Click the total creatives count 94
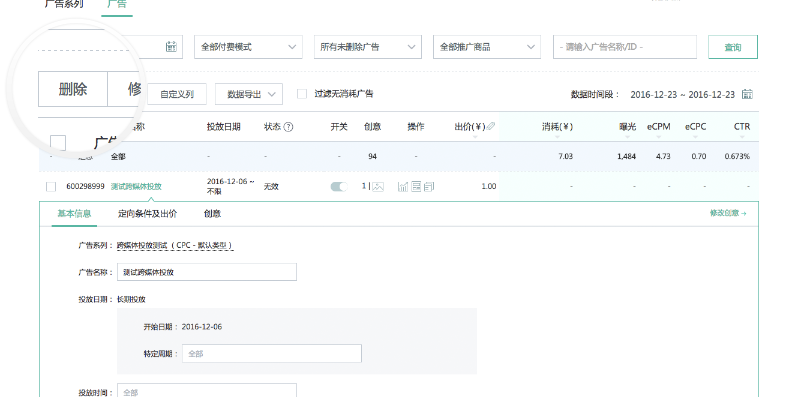This screenshot has width=790, height=397. coord(372,156)
